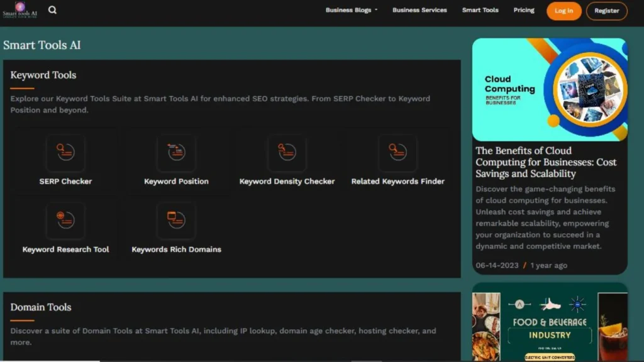Screen dimensions: 644x362
Task: Click the Smart Tools AI logo
Action: point(20,10)
